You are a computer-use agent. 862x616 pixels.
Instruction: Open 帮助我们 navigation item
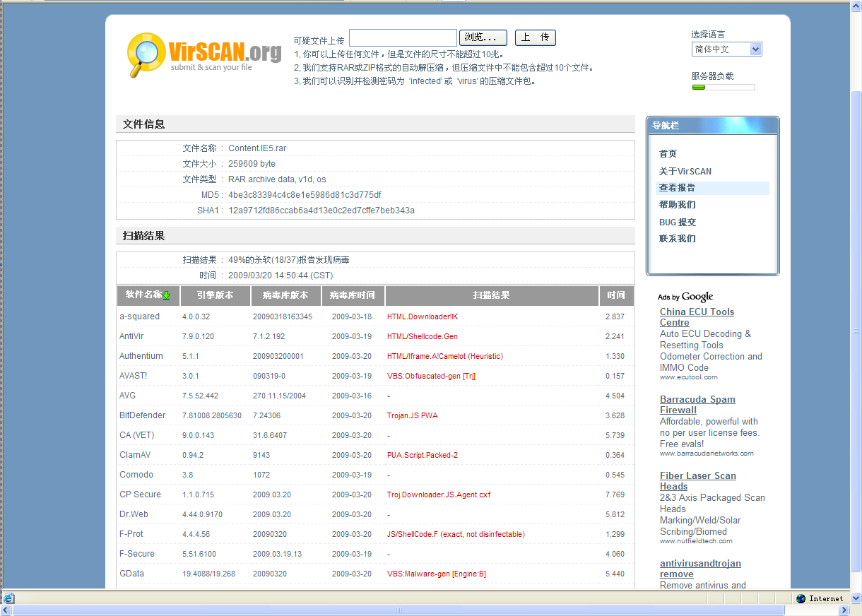click(677, 205)
